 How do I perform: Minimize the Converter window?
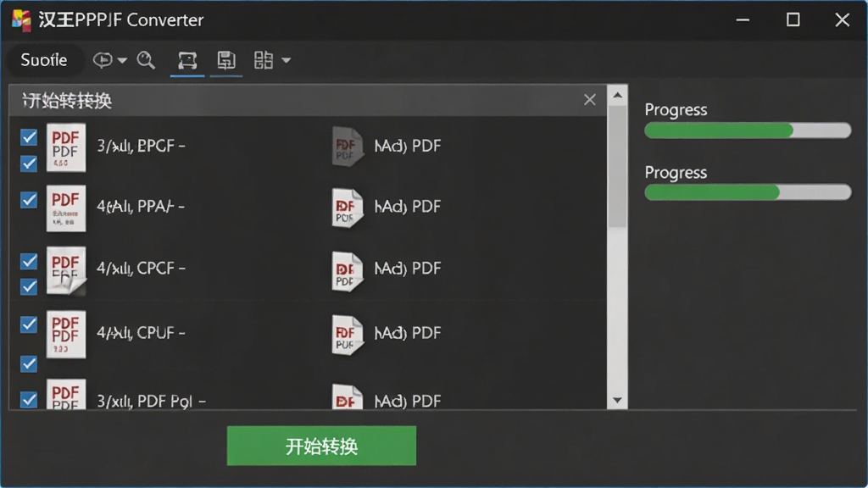743,20
